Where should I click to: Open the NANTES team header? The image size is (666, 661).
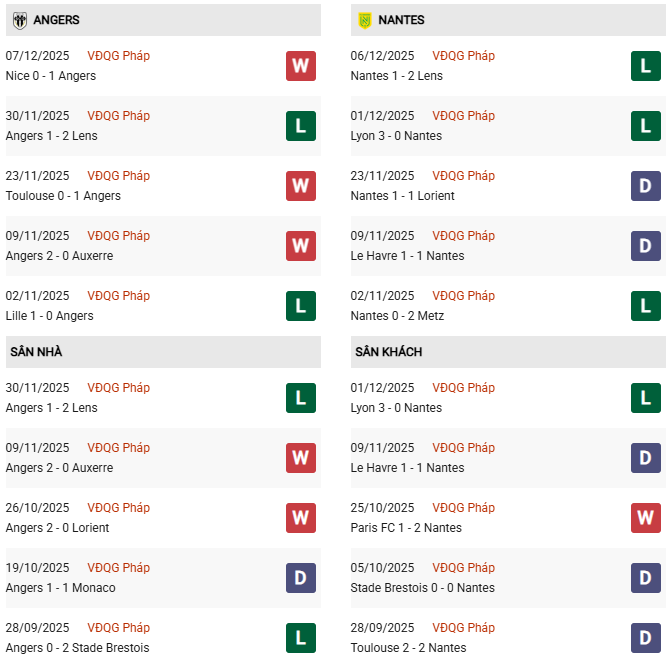tap(401, 20)
